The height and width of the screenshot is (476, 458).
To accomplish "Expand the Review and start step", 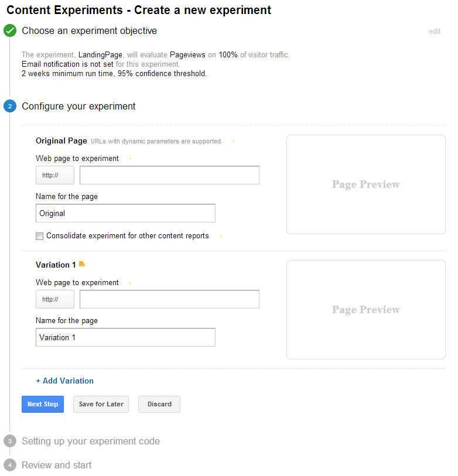I will [x=57, y=465].
